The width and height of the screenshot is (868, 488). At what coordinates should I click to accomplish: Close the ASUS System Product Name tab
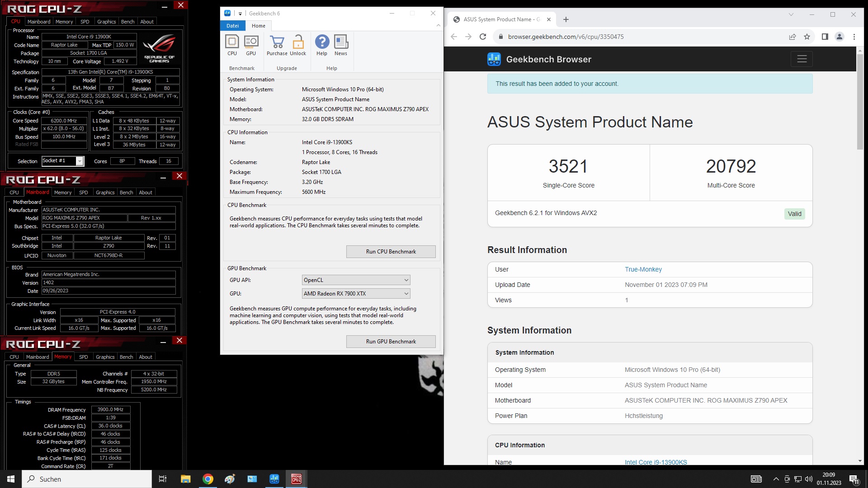(x=548, y=19)
